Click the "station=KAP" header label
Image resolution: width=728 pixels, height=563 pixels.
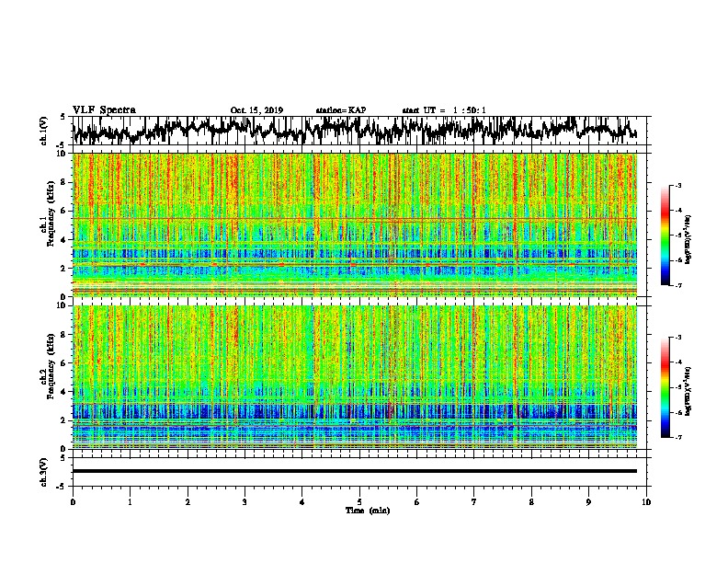[x=340, y=110]
